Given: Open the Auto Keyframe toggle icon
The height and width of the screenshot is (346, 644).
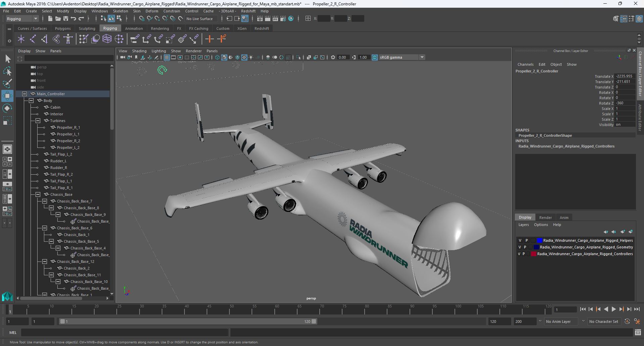Looking at the screenshot, I should pyautogui.click(x=627, y=321).
